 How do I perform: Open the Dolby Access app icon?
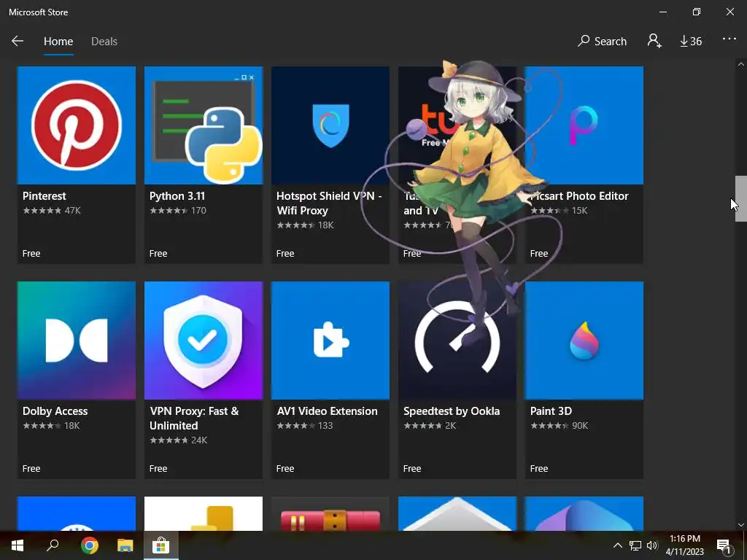(x=76, y=341)
